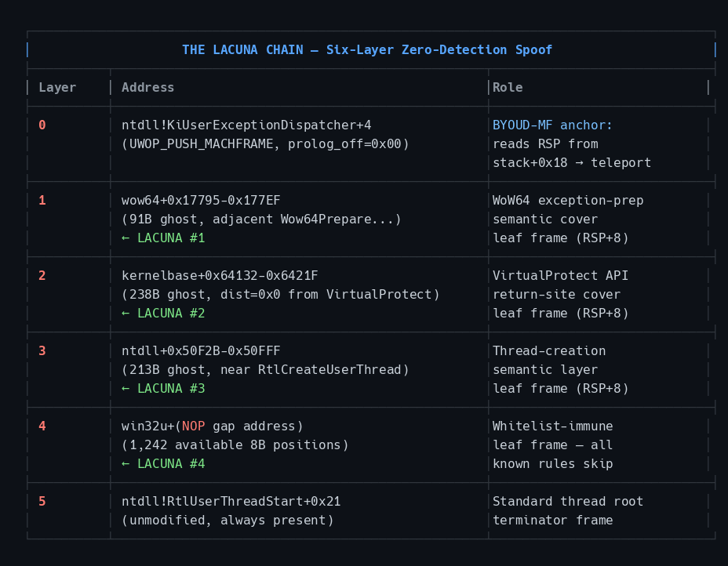
Task: Click '(213B ghost, near RtlCreateUserThread)' text
Action: click(x=265, y=370)
